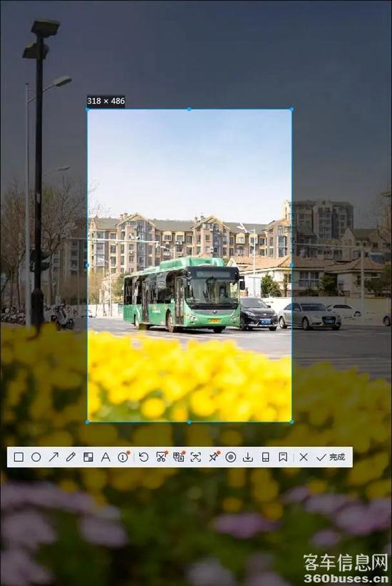The image size is (392, 586).
Task: Cancel the screenshot with the X
Action: [x=304, y=457]
